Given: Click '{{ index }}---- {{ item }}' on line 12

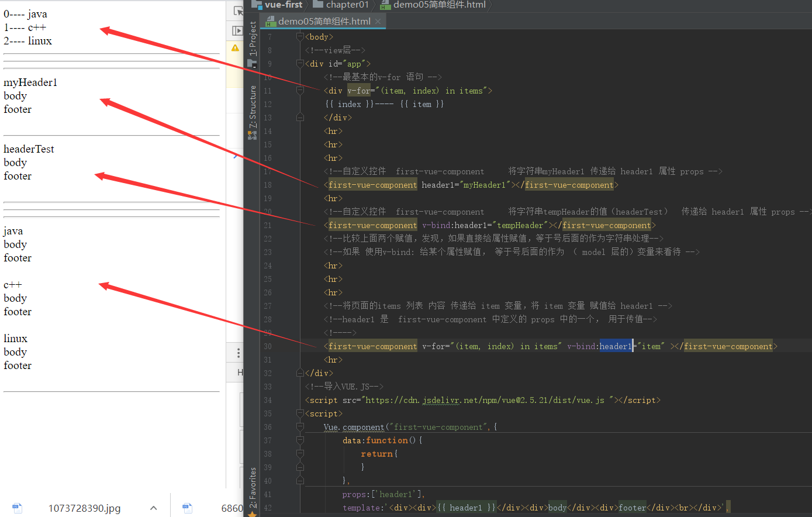Looking at the screenshot, I should click(x=385, y=104).
